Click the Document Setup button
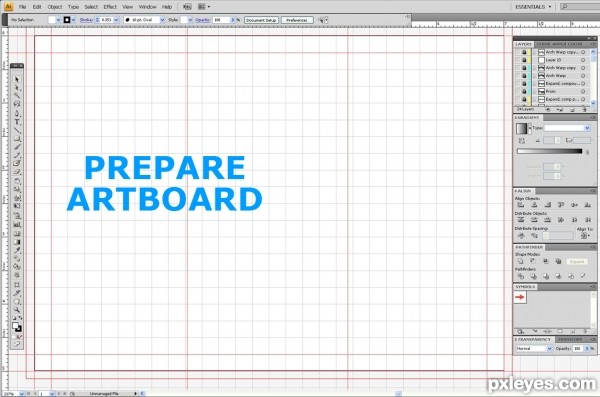The width and height of the screenshot is (600, 397). 261,20
